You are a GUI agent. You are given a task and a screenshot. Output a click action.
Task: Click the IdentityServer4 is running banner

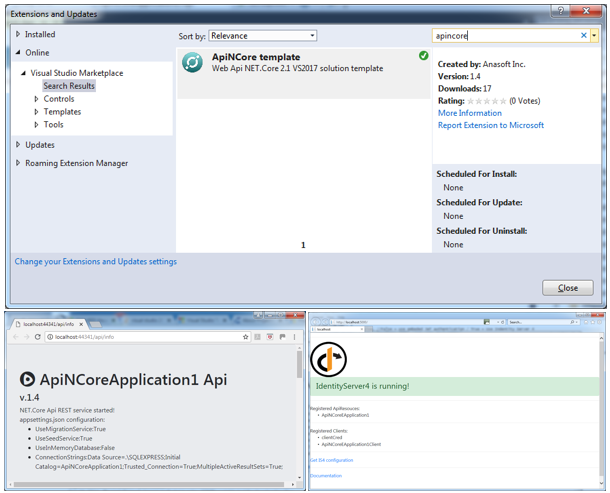454,386
